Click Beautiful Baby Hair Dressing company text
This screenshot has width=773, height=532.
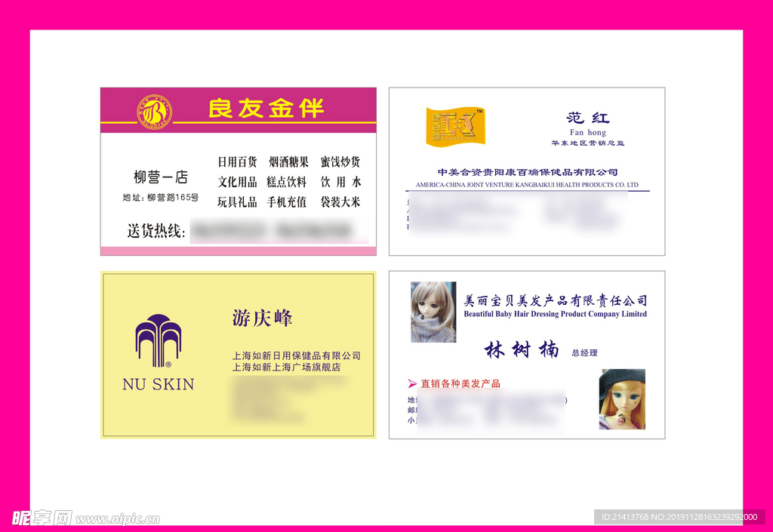pyautogui.click(x=555, y=314)
